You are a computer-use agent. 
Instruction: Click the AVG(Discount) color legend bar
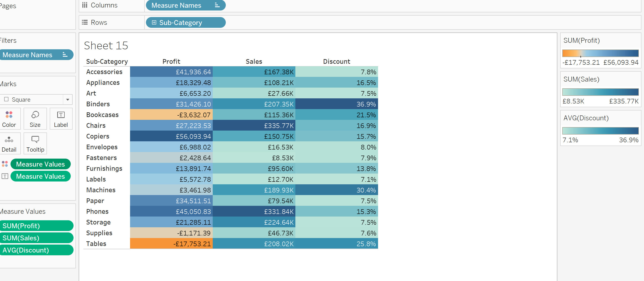(x=600, y=131)
